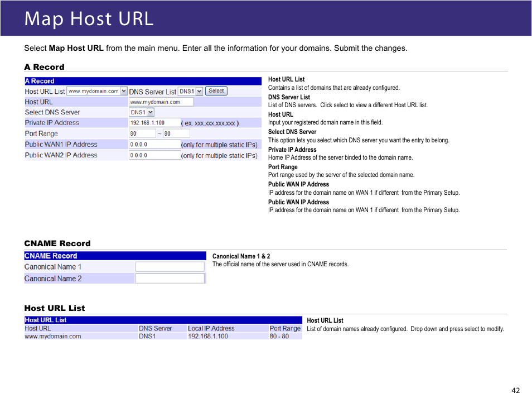
Task: Click the 'Select DNS Server' description heading
Action: [x=292, y=132]
